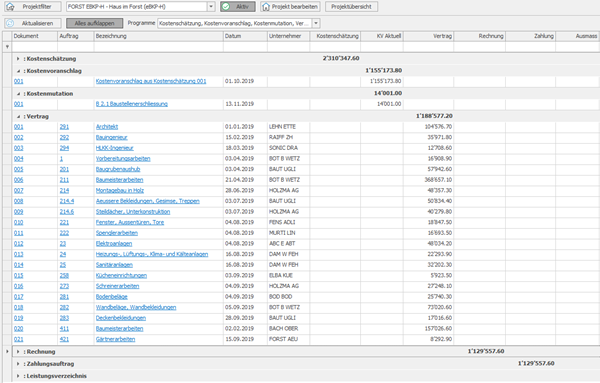This screenshot has width=600, height=383.
Task: Expand the Leistungsverzeichnis group
Action: (x=18, y=376)
